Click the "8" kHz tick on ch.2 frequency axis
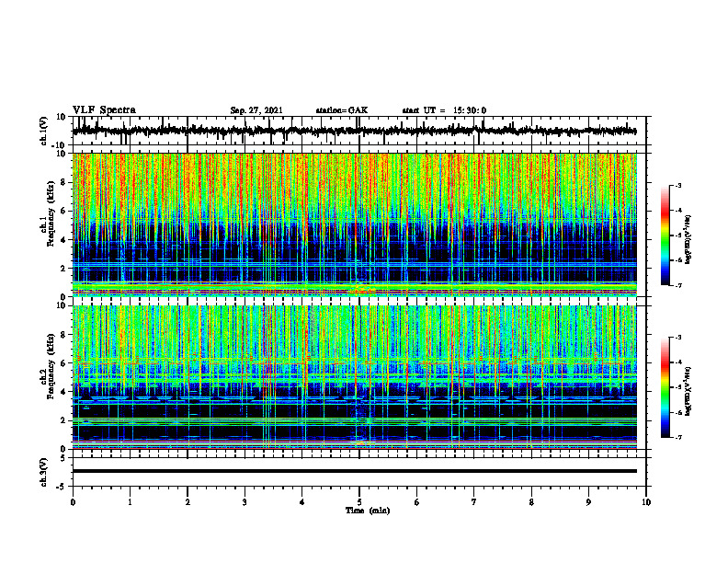The height and width of the screenshot is (563, 728). coord(63,335)
